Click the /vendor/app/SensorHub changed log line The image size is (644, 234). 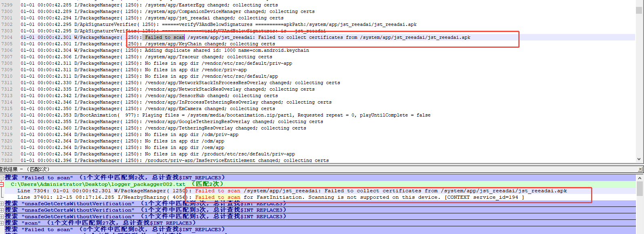coord(149,96)
